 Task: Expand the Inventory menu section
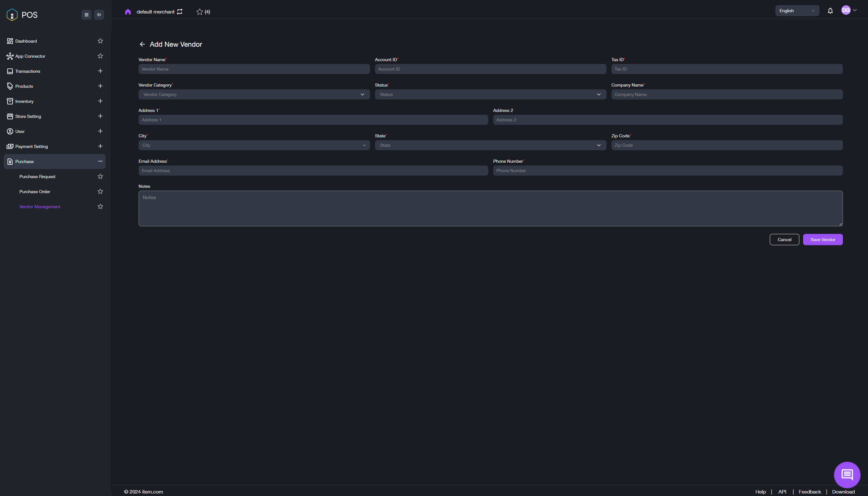tap(100, 101)
